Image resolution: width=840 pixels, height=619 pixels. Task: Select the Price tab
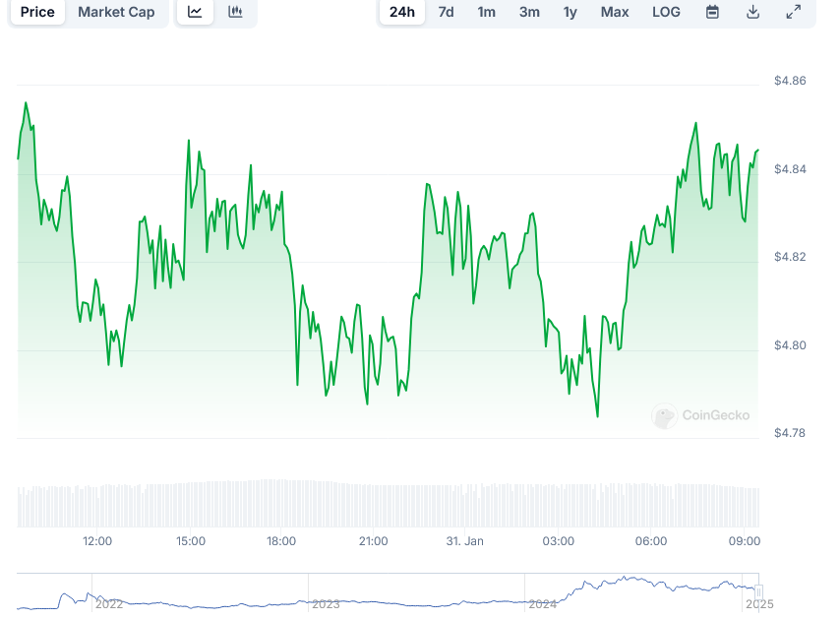point(37,12)
